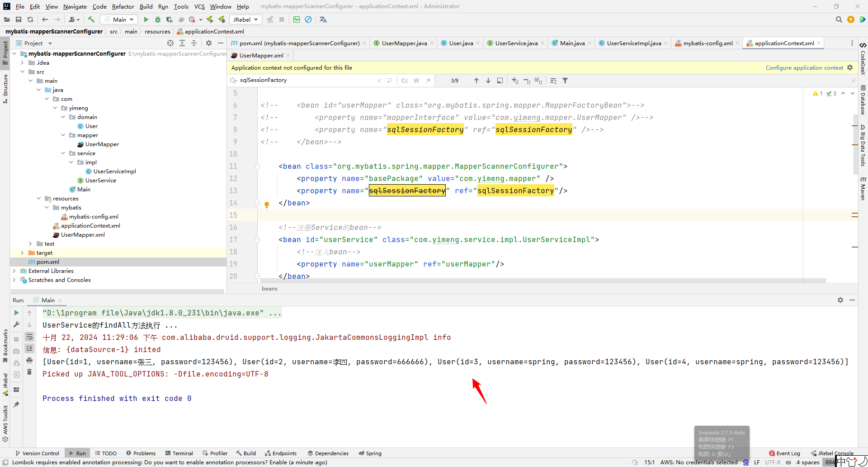Toggle scroll to end in Run console
Image resolution: width=868 pixels, height=467 pixels.
tap(29, 348)
